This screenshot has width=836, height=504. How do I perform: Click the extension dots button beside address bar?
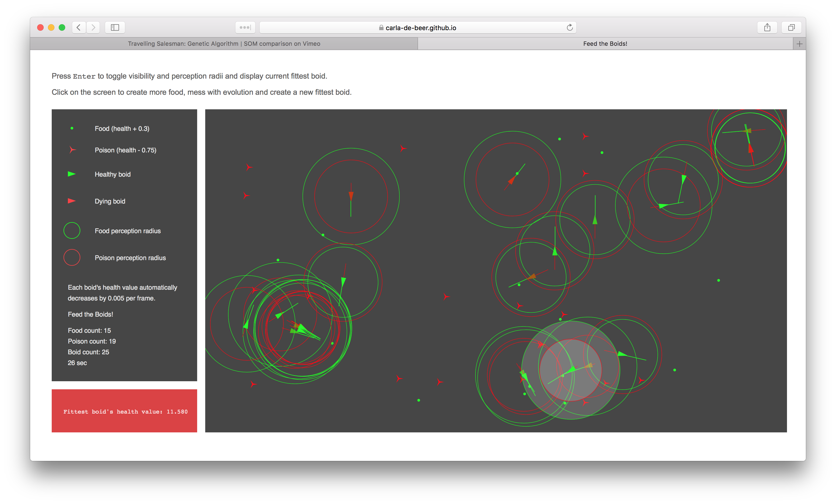[x=245, y=27]
